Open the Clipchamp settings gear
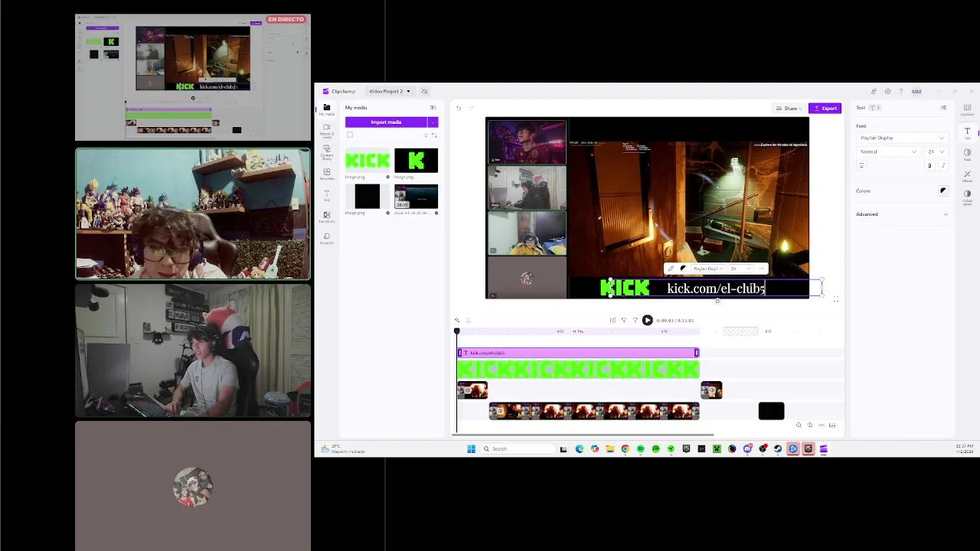 pyautogui.click(x=887, y=91)
